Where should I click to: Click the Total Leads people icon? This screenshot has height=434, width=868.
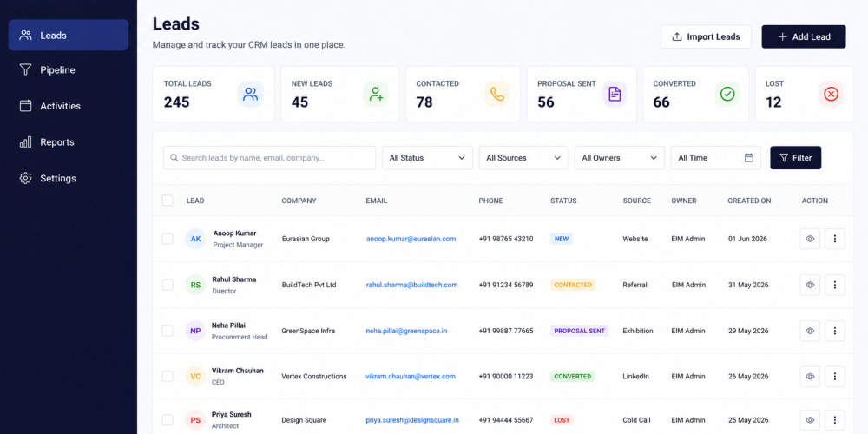[250, 94]
